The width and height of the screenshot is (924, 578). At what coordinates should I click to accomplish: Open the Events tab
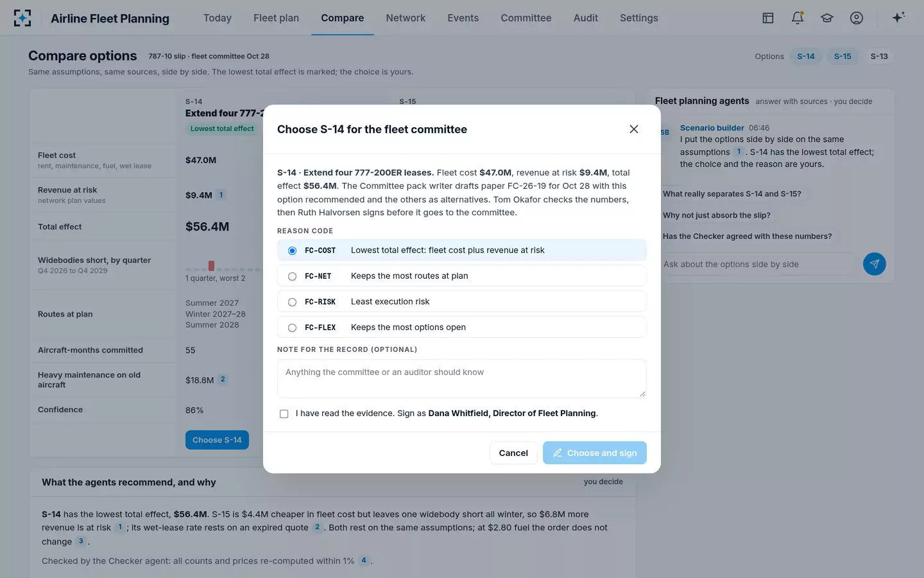point(463,18)
